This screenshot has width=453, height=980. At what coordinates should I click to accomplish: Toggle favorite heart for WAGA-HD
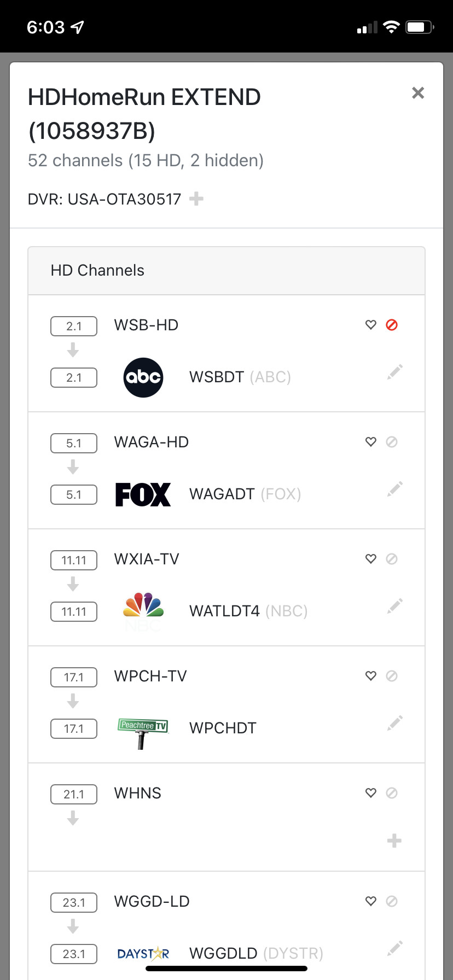[371, 442]
